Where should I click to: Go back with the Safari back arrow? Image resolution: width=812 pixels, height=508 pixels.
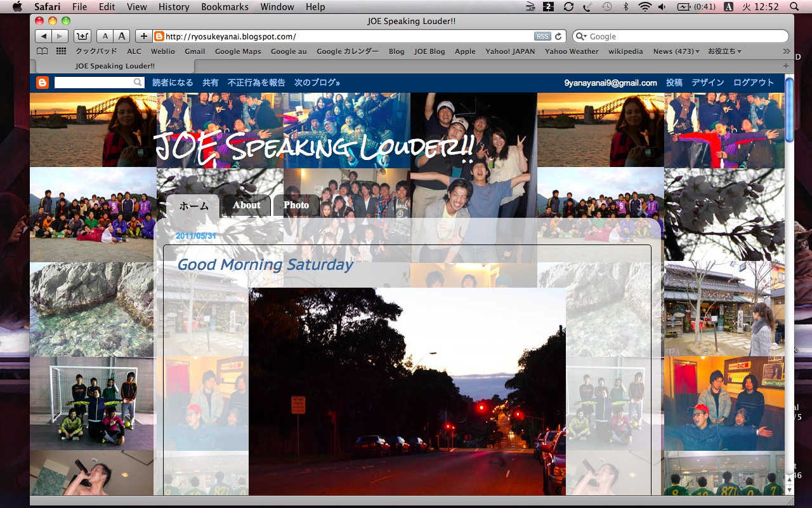tap(43, 36)
